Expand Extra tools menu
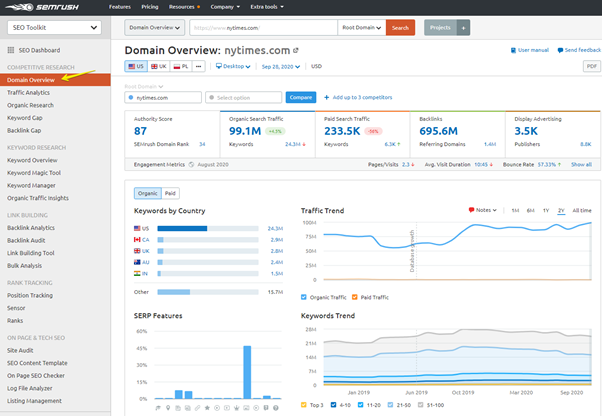 pos(267,7)
